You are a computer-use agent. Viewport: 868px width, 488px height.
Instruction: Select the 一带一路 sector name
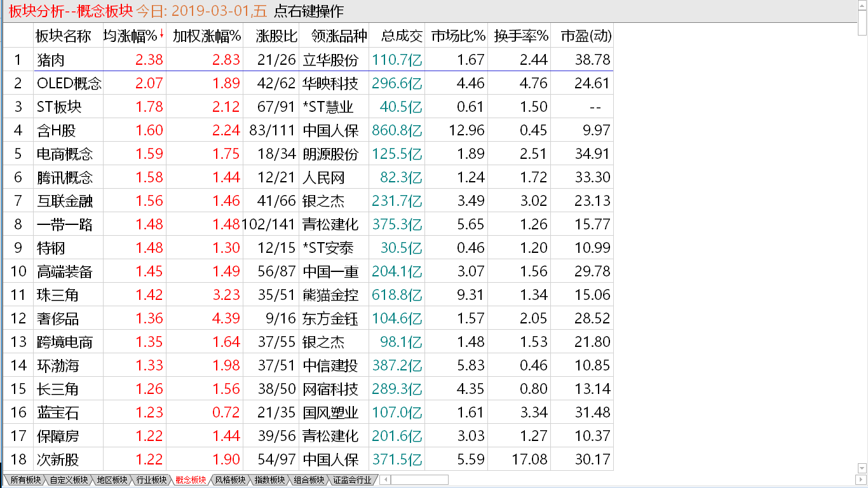pos(65,224)
